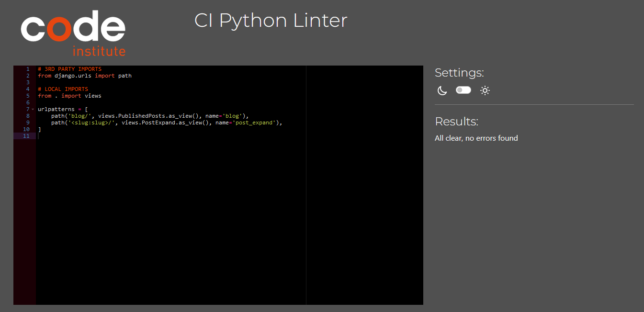The width and height of the screenshot is (644, 312).
Task: Click line number 11 in the gutter
Action: [x=26, y=136]
